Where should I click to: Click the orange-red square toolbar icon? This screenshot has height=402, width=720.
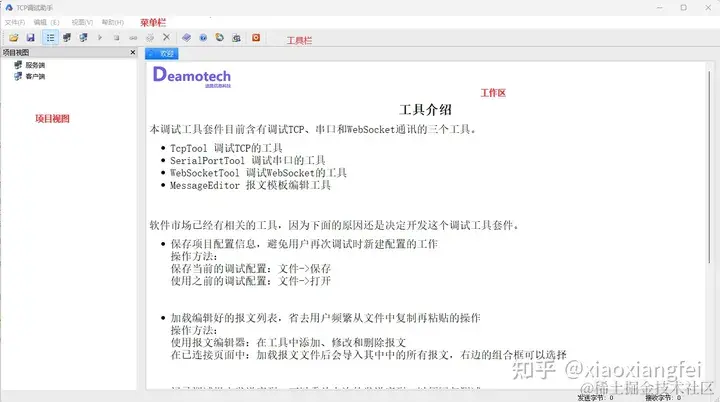pos(256,38)
